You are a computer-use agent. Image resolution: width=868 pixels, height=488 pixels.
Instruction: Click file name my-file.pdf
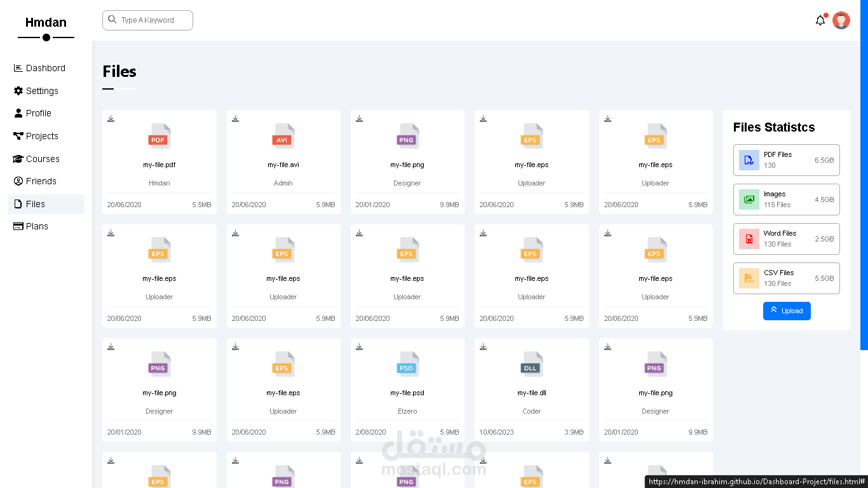coord(159,165)
